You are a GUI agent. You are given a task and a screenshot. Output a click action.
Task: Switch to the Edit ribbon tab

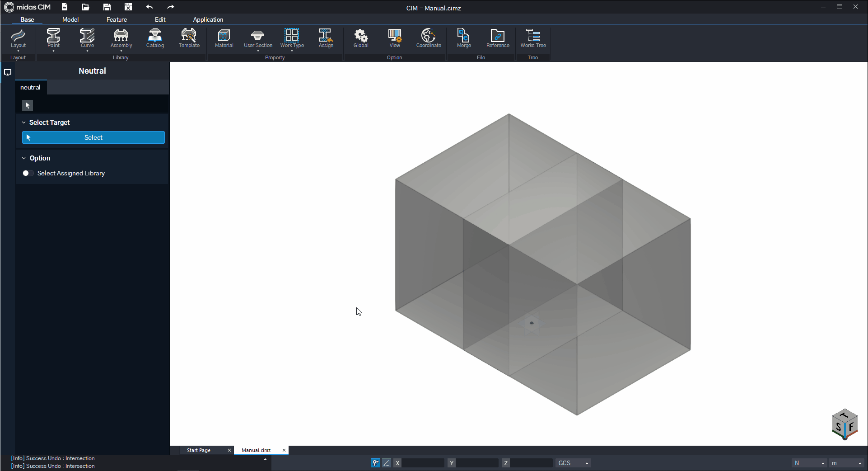160,19
